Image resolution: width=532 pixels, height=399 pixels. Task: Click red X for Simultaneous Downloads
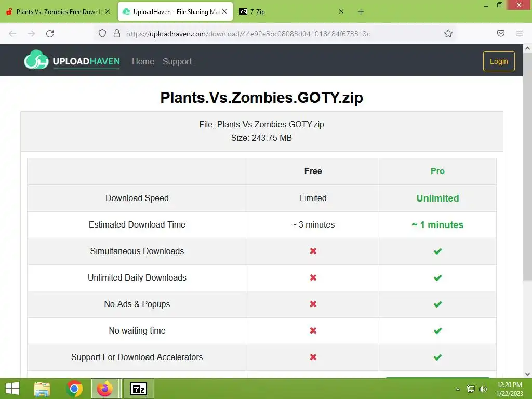click(313, 251)
